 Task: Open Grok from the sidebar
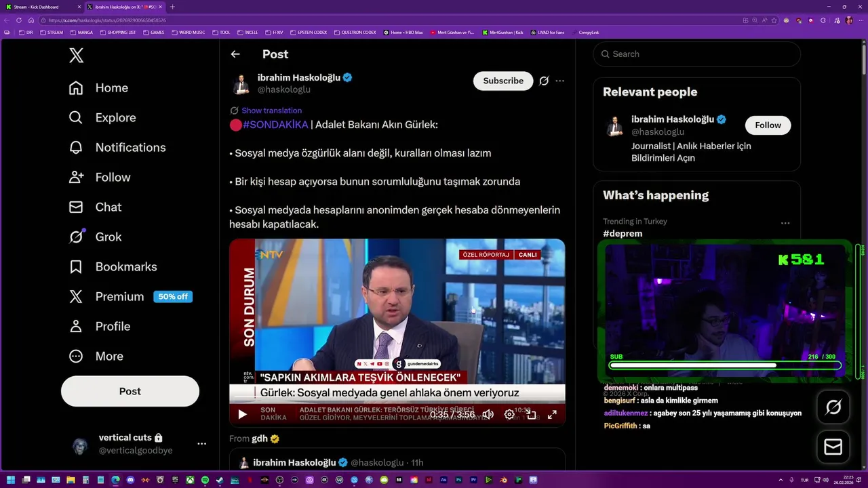(95, 237)
